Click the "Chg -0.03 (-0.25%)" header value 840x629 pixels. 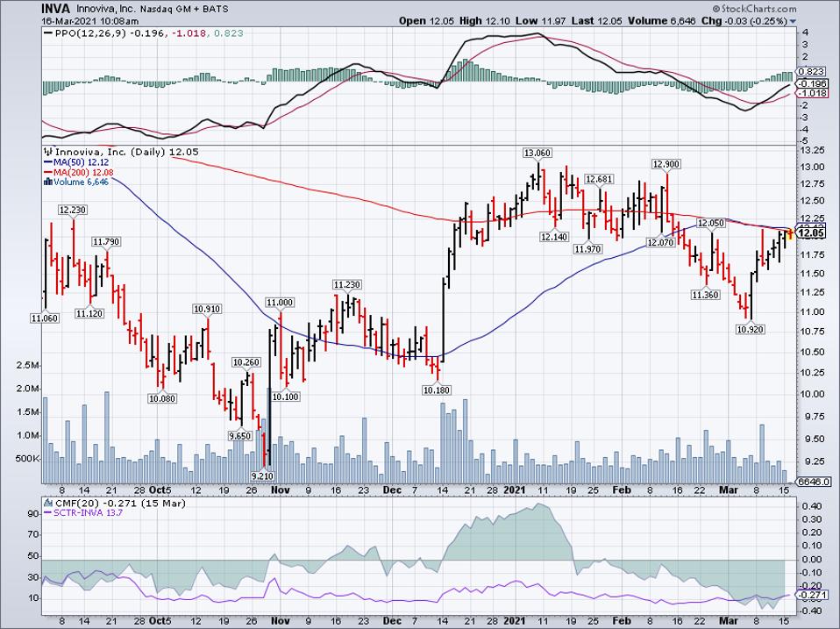[744, 21]
